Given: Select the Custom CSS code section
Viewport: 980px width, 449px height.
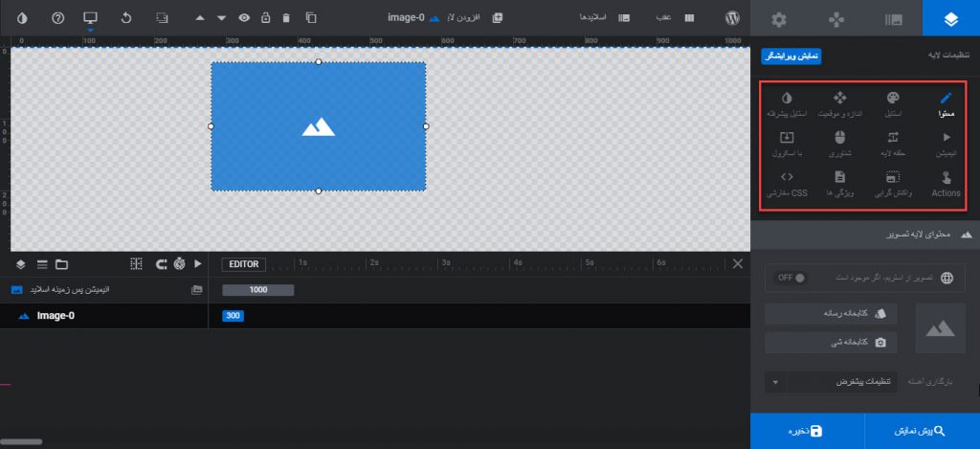Looking at the screenshot, I should point(787,185).
